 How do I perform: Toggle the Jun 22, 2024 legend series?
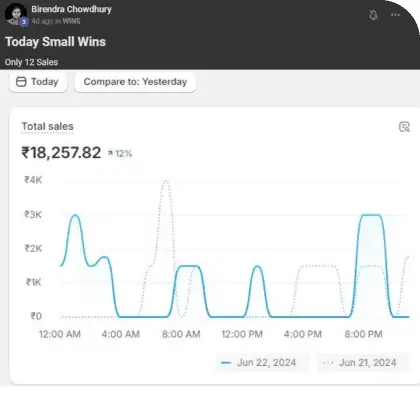[262, 363]
